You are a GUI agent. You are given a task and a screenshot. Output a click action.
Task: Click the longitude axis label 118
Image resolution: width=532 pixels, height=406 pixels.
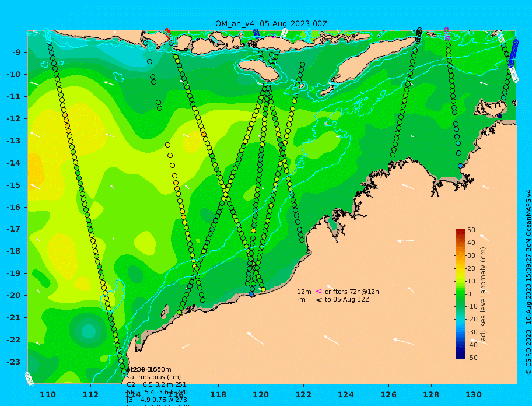tap(218, 395)
